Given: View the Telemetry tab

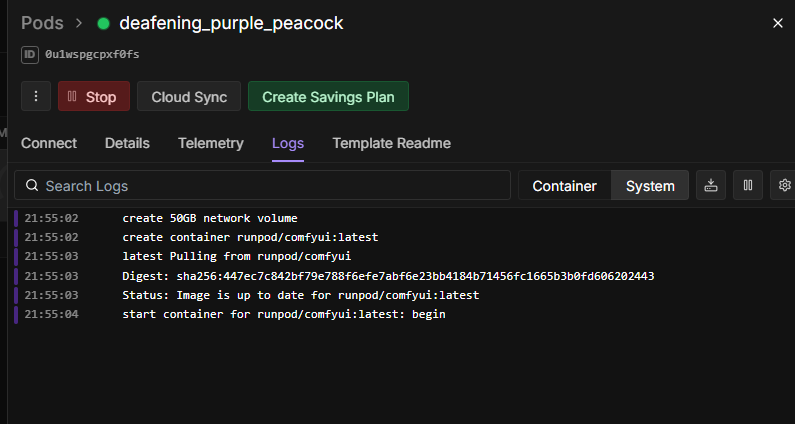Looking at the screenshot, I should 210,143.
